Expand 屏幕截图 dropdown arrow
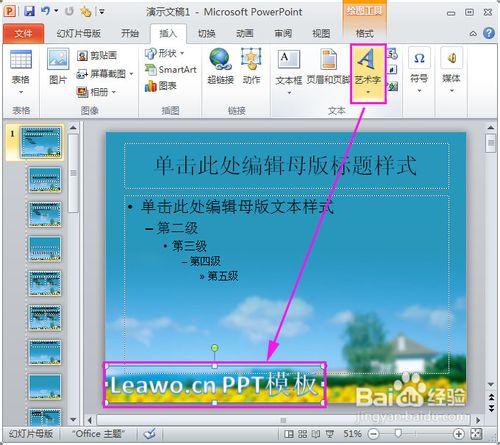 131,74
